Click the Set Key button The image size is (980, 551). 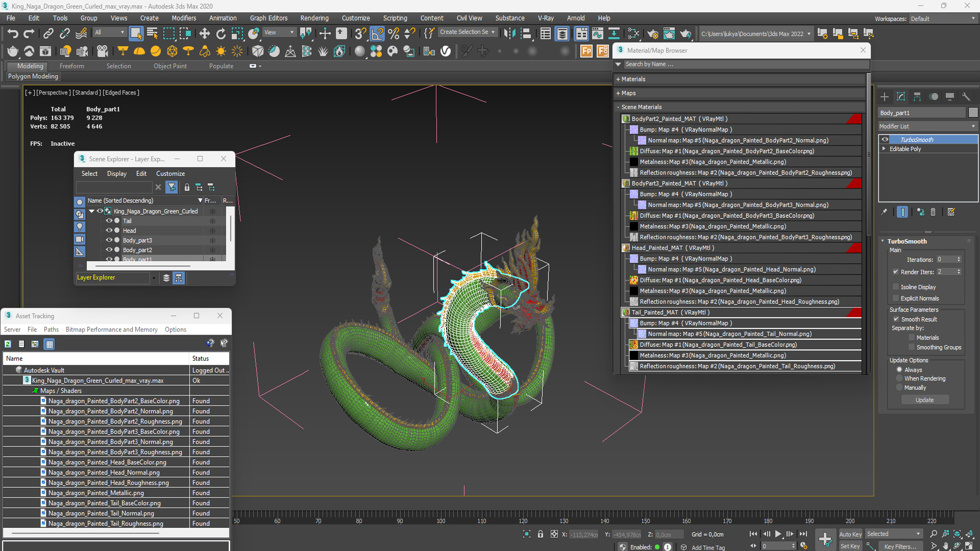point(850,546)
